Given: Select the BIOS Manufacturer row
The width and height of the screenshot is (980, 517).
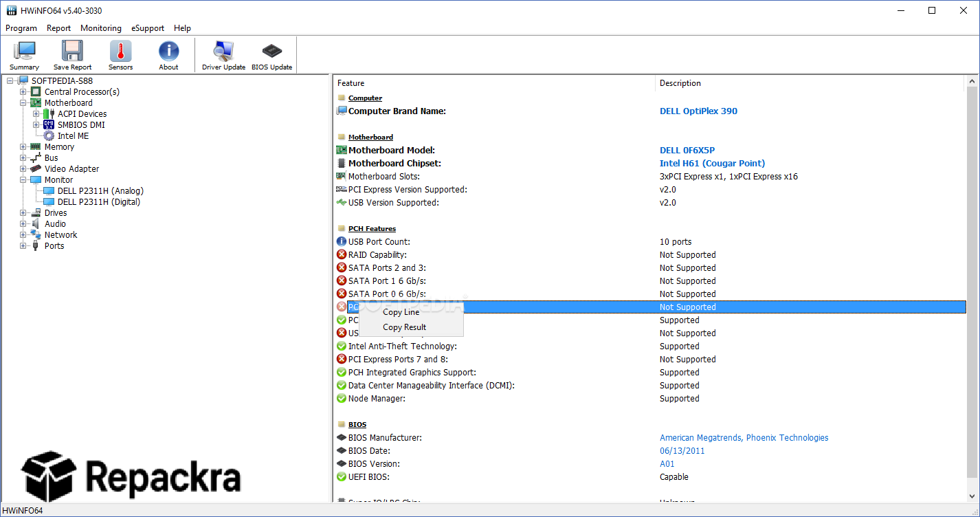Looking at the screenshot, I should click(x=650, y=438).
